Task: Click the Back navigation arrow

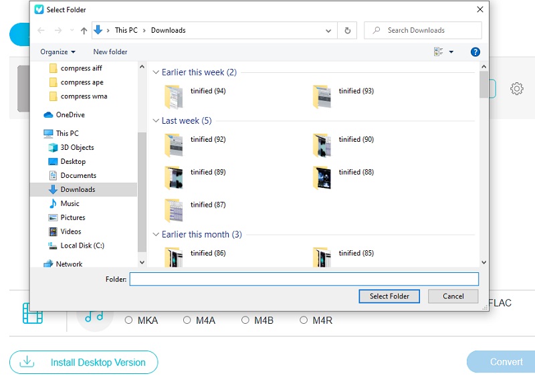Action: point(41,31)
